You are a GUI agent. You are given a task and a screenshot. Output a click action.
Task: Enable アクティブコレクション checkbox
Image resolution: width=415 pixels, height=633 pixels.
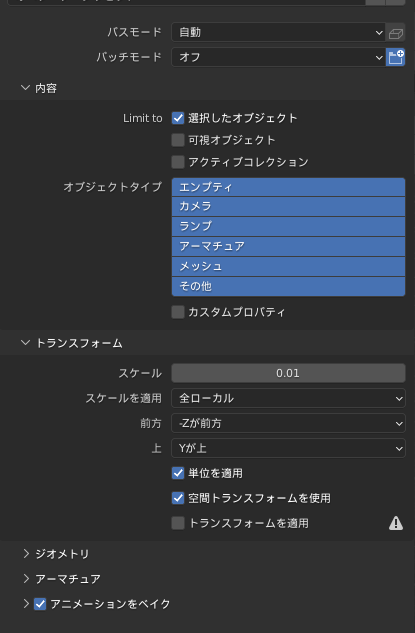[x=178, y=162]
